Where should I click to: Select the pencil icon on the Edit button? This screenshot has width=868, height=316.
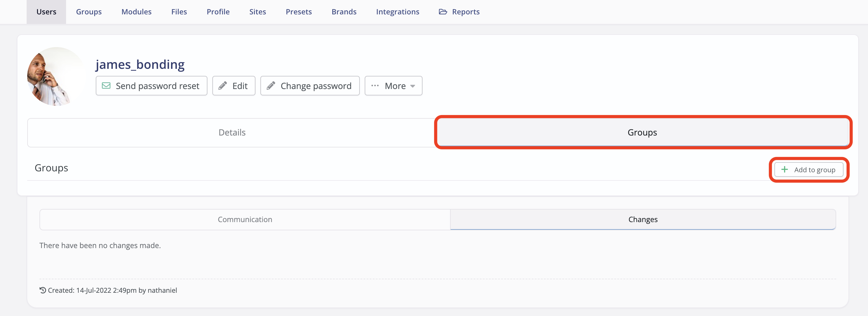pyautogui.click(x=222, y=86)
